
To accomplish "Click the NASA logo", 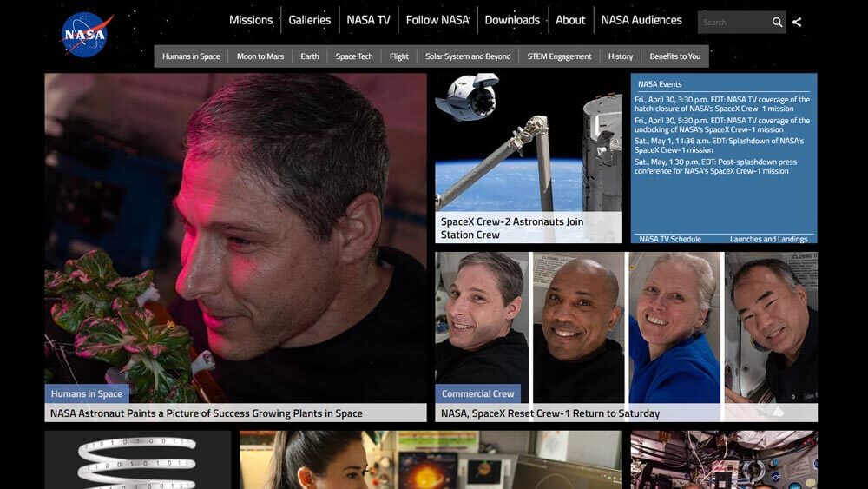I will (x=87, y=35).
